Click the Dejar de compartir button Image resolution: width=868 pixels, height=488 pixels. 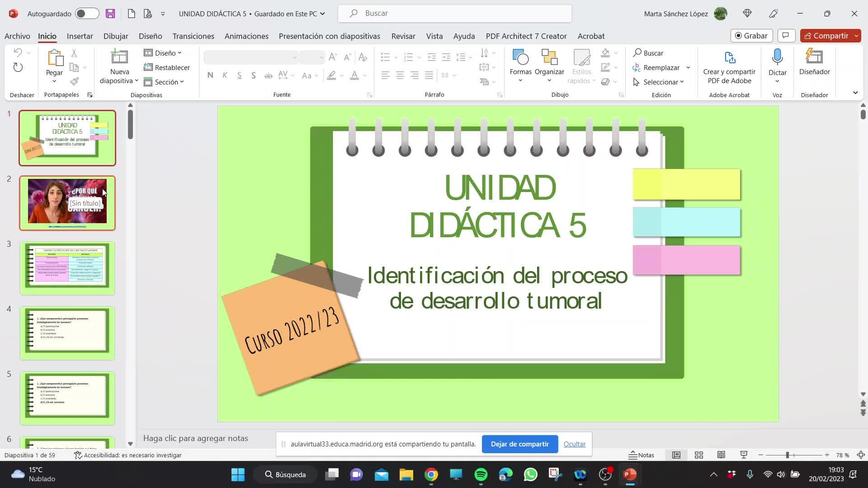[x=519, y=444]
